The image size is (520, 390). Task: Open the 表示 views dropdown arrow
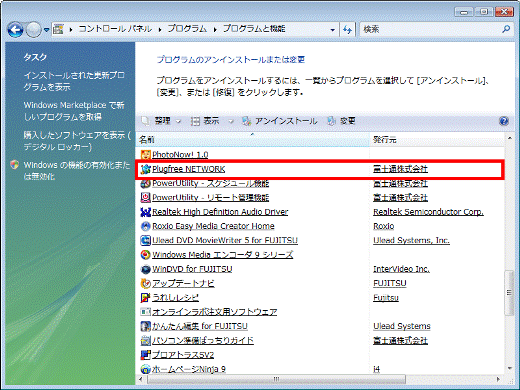click(x=231, y=121)
